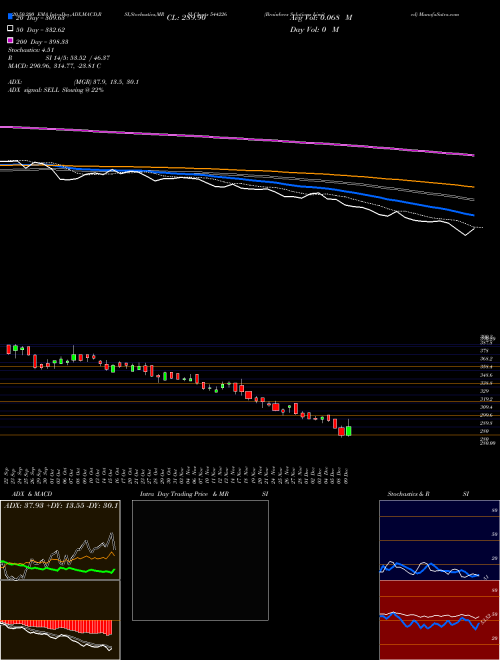The image size is (500, 660).
Task: Click the 'Stochastics & R' panel title
Action: (408, 494)
